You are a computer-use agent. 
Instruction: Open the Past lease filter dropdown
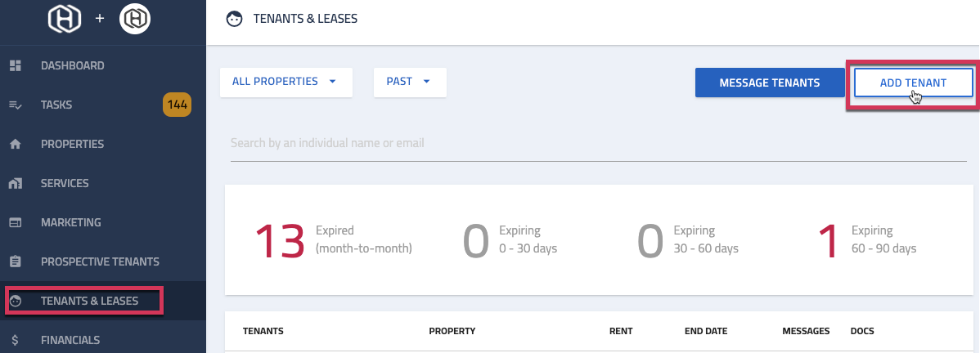[x=410, y=82]
